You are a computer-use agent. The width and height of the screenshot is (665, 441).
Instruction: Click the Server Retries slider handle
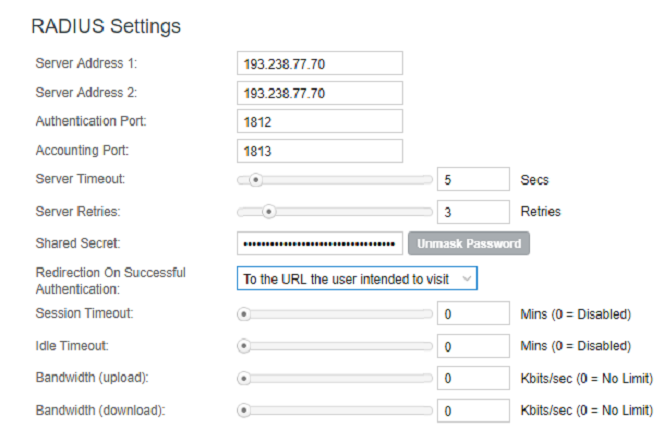268,211
